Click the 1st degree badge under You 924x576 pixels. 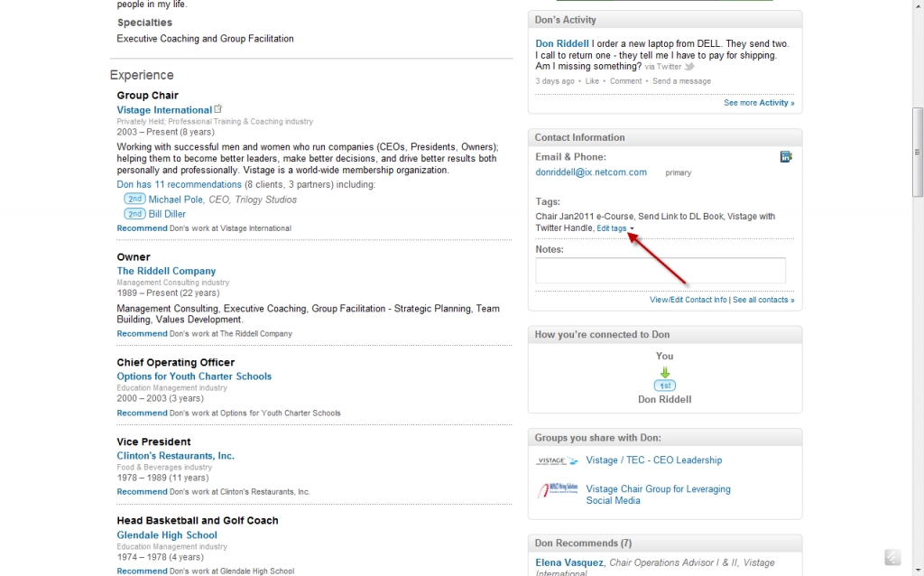pos(664,384)
